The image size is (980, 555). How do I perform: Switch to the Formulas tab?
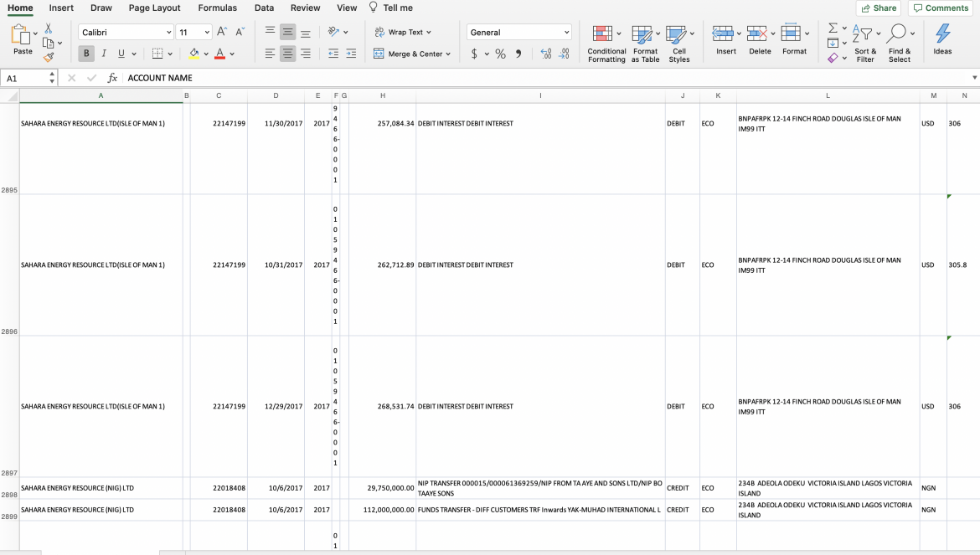[x=218, y=8]
